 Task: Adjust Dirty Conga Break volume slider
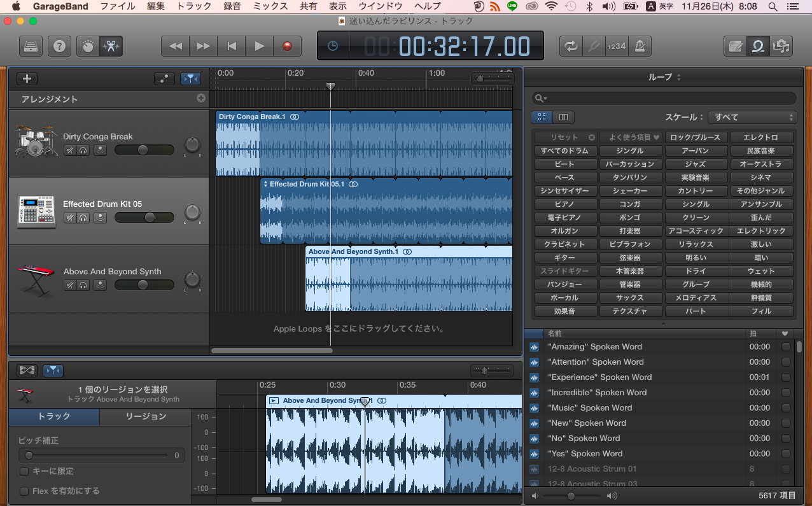[x=144, y=150]
